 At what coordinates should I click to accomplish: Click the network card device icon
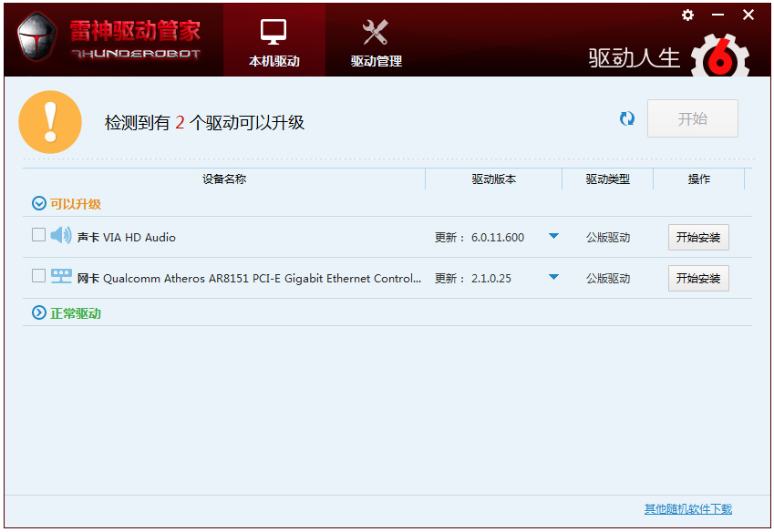61,277
